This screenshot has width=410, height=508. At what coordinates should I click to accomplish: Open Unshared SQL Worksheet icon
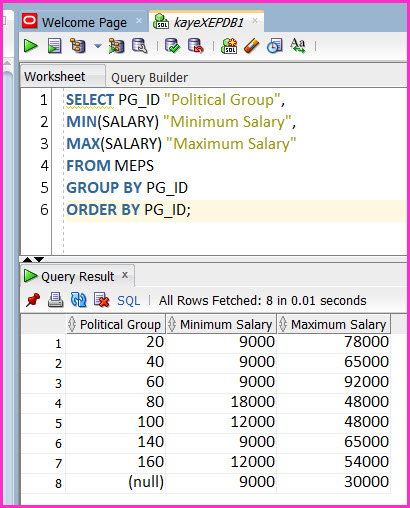(229, 46)
